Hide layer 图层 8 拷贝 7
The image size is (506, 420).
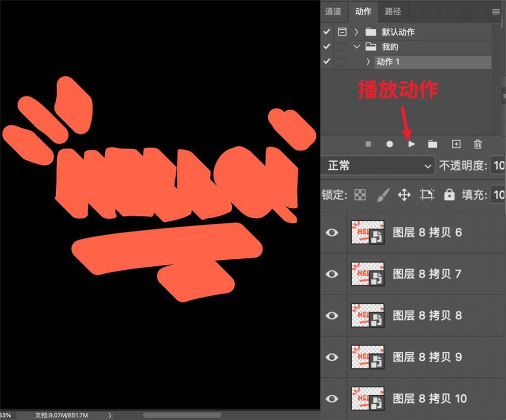332,274
